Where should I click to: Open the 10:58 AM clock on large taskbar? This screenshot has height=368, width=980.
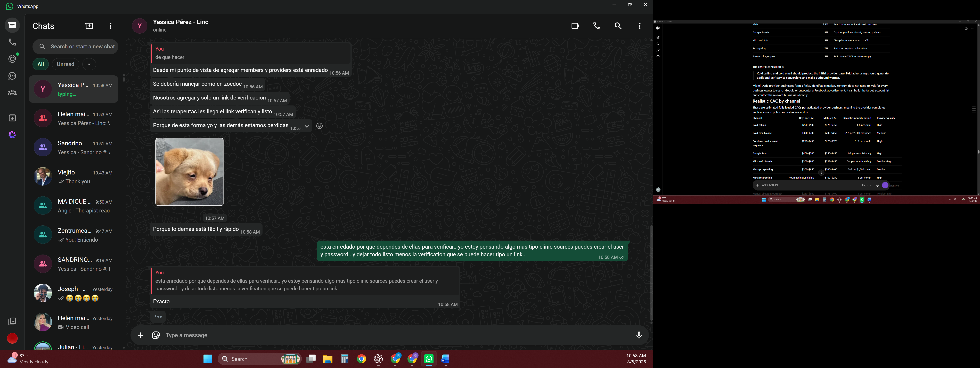coord(636,358)
